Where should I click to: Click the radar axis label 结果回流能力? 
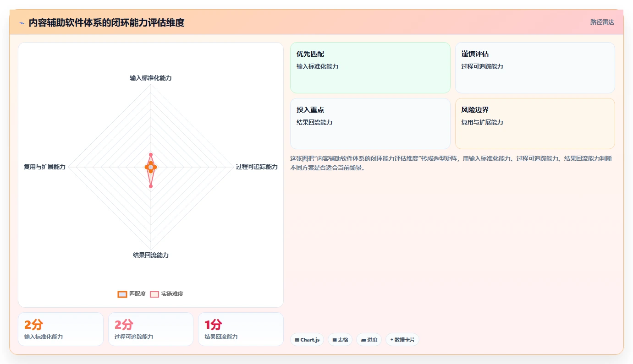tap(151, 255)
